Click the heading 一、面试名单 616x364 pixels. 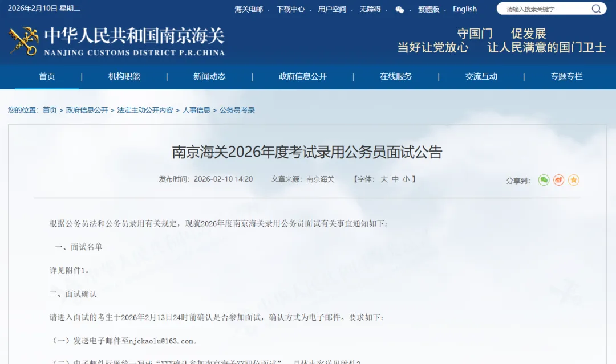pyautogui.click(x=79, y=247)
